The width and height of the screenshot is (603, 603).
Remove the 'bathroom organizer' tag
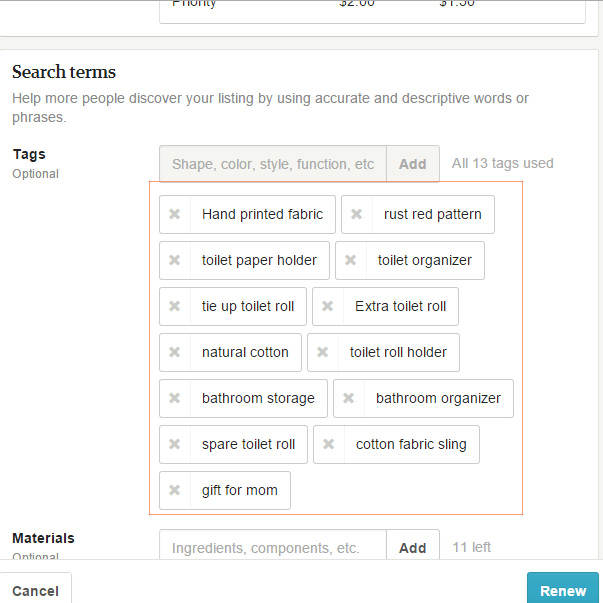point(348,398)
